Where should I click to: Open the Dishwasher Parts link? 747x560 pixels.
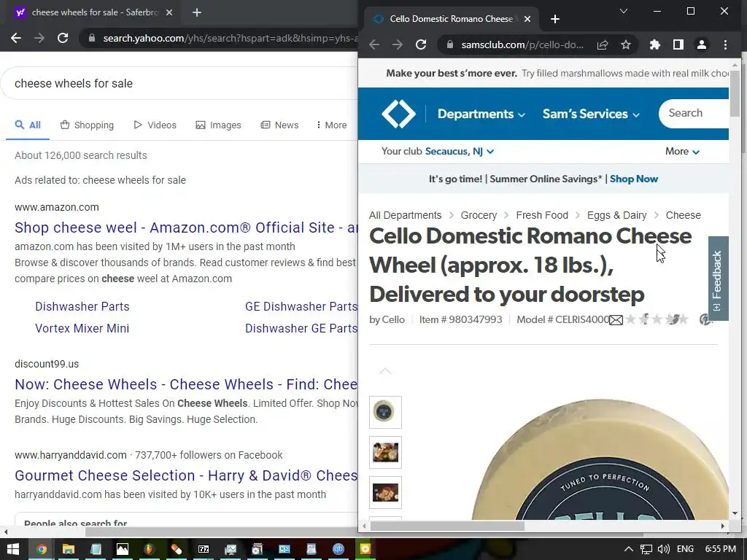(x=82, y=307)
